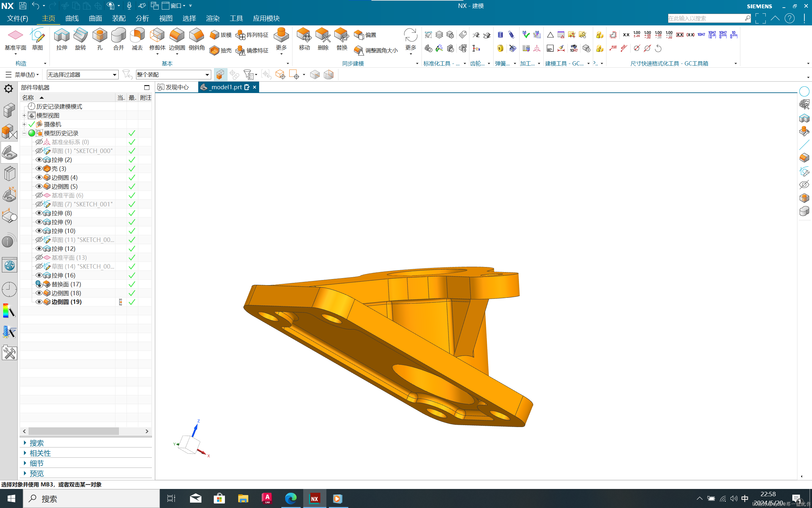Click the Windows Start button
This screenshot has width=812, height=508.
pos(11,498)
